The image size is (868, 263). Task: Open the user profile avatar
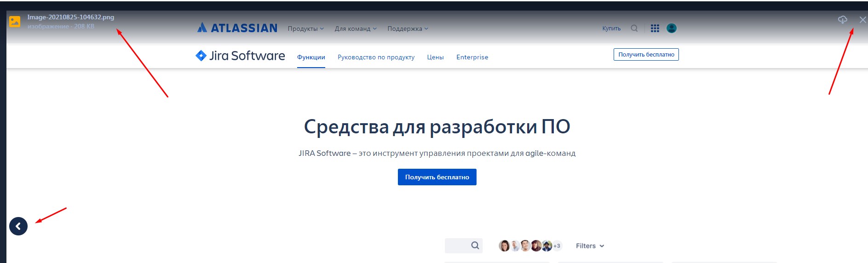(x=672, y=29)
